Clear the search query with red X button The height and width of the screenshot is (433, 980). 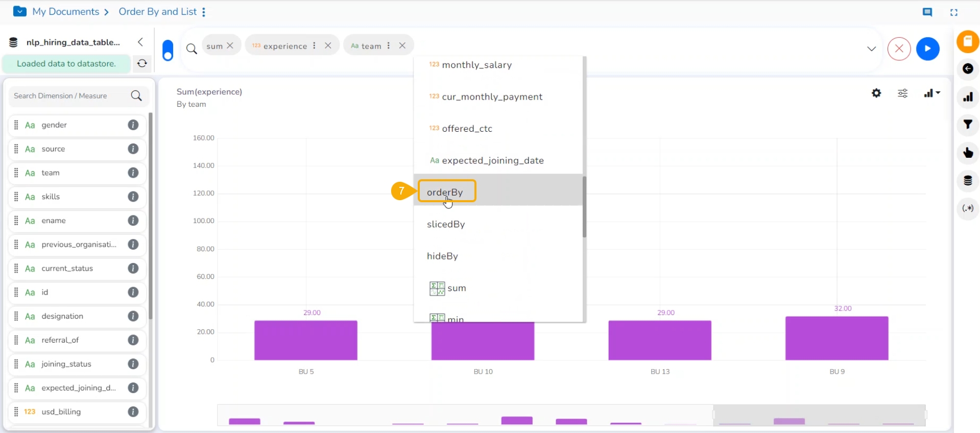[899, 49]
